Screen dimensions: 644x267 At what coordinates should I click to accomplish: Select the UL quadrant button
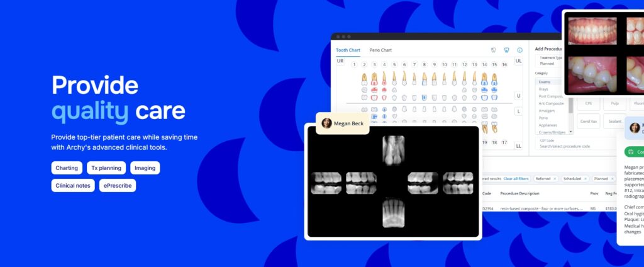[519, 61]
